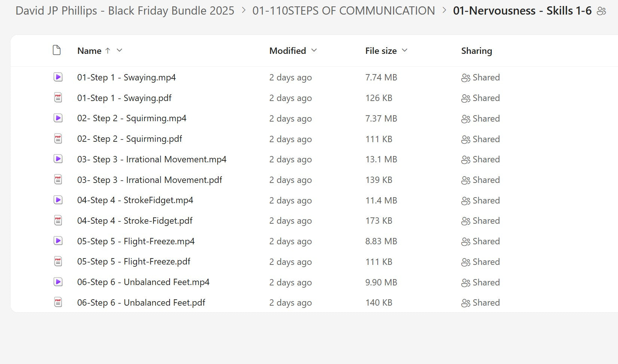The image size is (618, 364).
Task: Click the PDF icon for 01-Step 1 - Swaying.pdf
Action: (x=58, y=98)
